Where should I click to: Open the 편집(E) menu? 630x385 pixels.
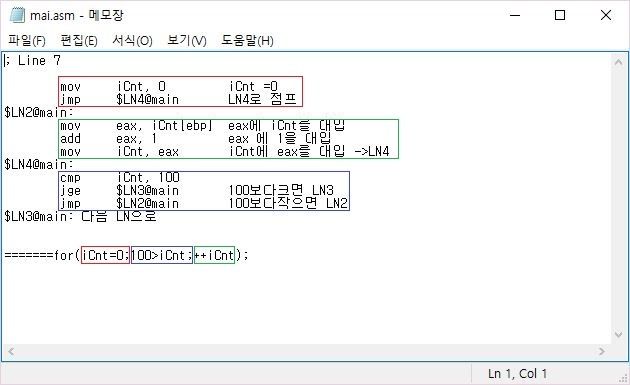click(79, 40)
